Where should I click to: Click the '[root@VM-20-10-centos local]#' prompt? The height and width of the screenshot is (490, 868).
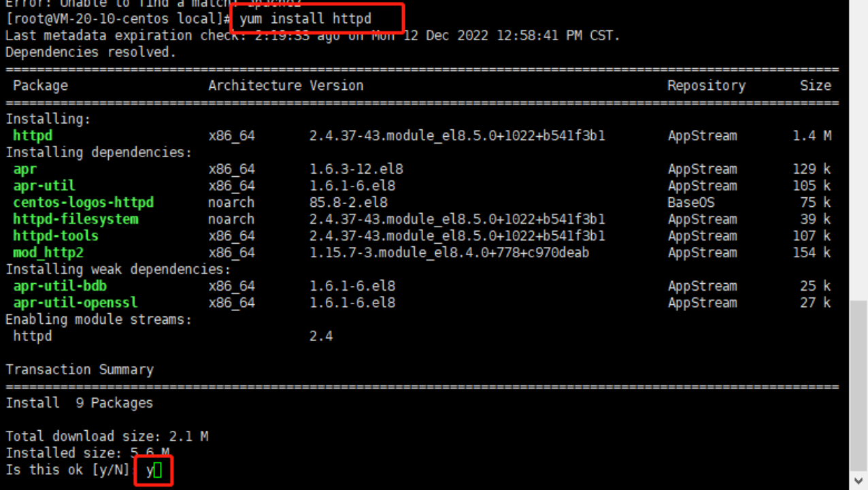[x=118, y=19]
